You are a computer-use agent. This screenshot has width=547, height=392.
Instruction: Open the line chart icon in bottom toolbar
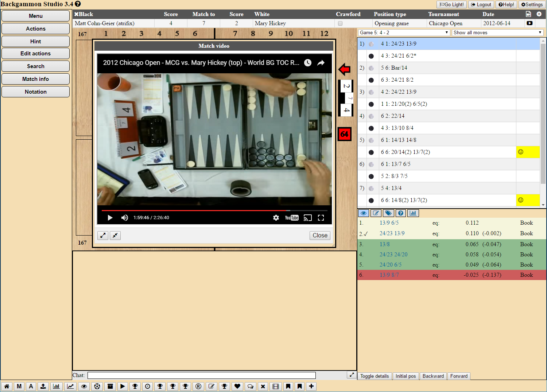(70, 387)
